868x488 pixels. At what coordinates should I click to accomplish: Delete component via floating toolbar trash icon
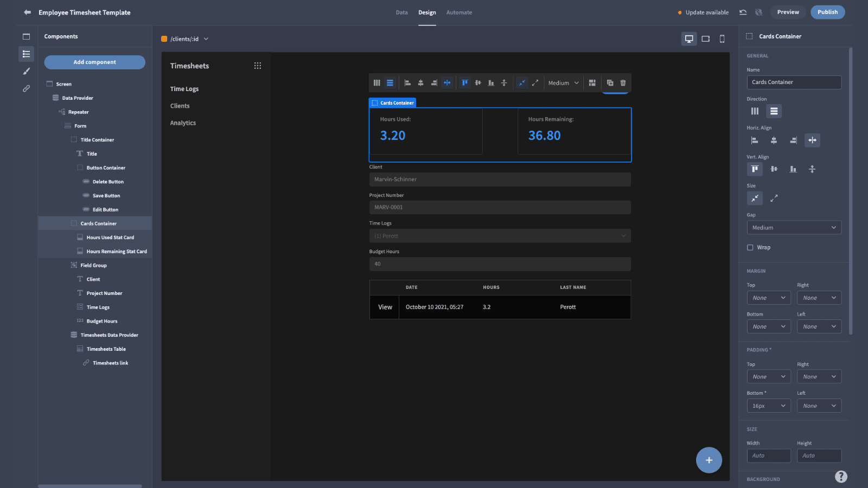pyautogui.click(x=623, y=83)
